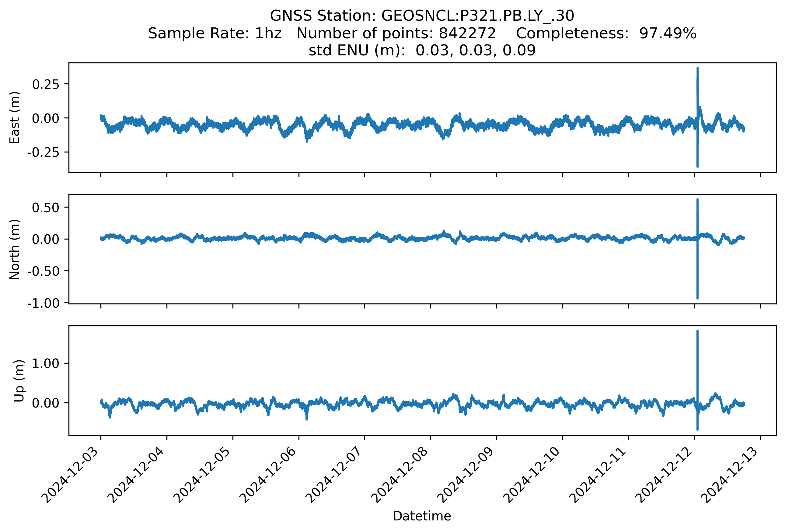Click the 0.25 tick on East axis
Screen dimensions: 785x532
[46, 84]
